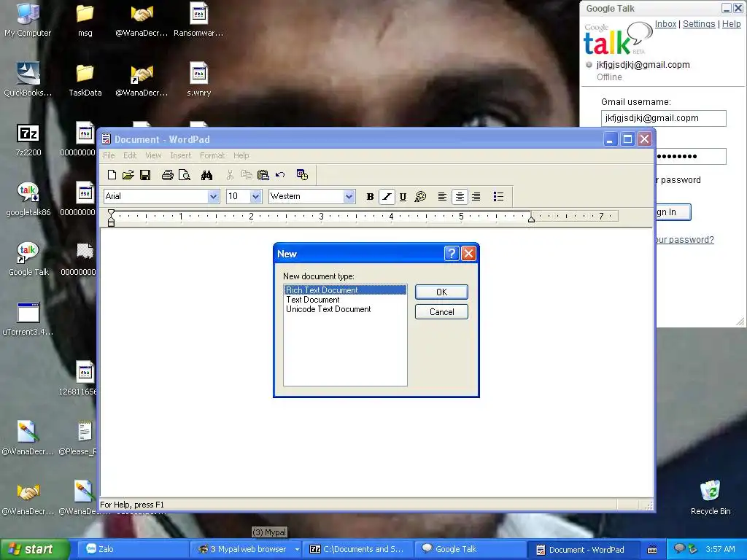Click the font Color palette icon
The image size is (747, 560).
click(x=420, y=197)
